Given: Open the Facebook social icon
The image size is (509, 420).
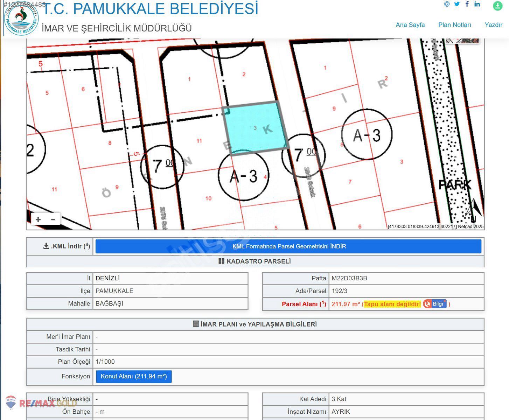Looking at the screenshot, I should (x=467, y=4).
